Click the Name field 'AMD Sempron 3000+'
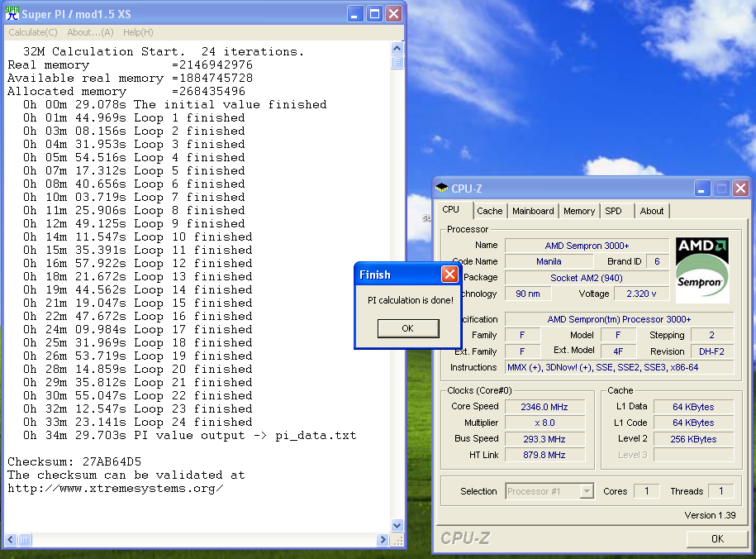Screen dimensions: 756x559 (x=587, y=246)
